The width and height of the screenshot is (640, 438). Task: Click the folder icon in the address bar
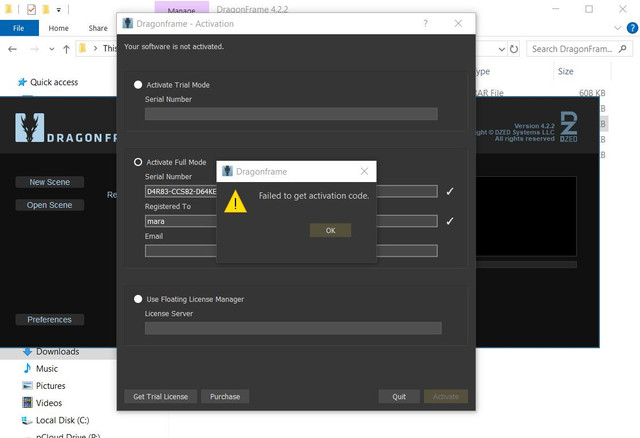pyautogui.click(x=83, y=49)
